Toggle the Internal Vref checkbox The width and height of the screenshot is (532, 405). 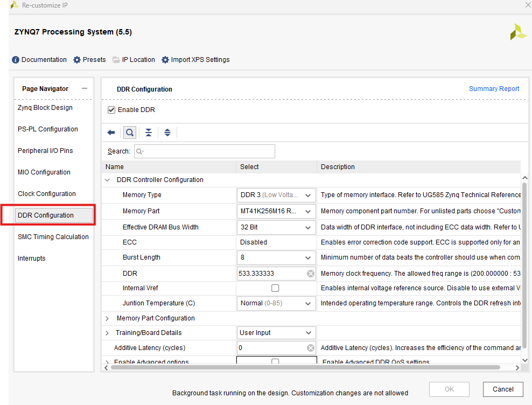[x=275, y=288]
